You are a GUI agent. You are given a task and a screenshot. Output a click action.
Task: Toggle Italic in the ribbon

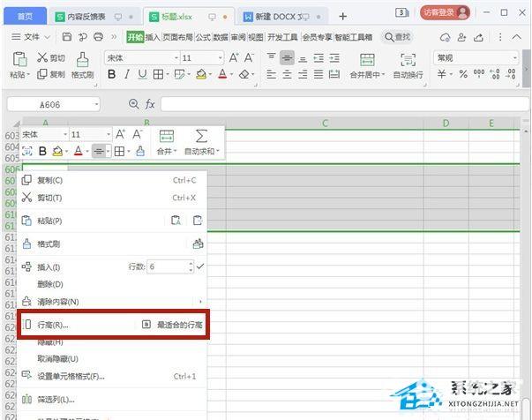(127, 74)
